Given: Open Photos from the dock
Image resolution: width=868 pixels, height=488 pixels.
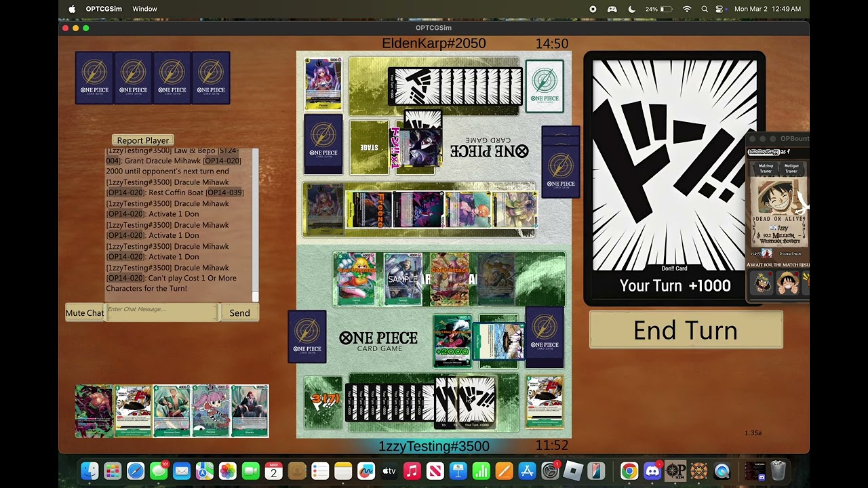Looking at the screenshot, I should [x=228, y=470].
